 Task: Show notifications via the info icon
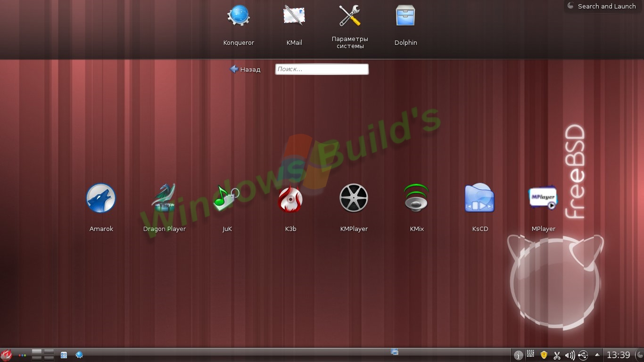point(518,355)
